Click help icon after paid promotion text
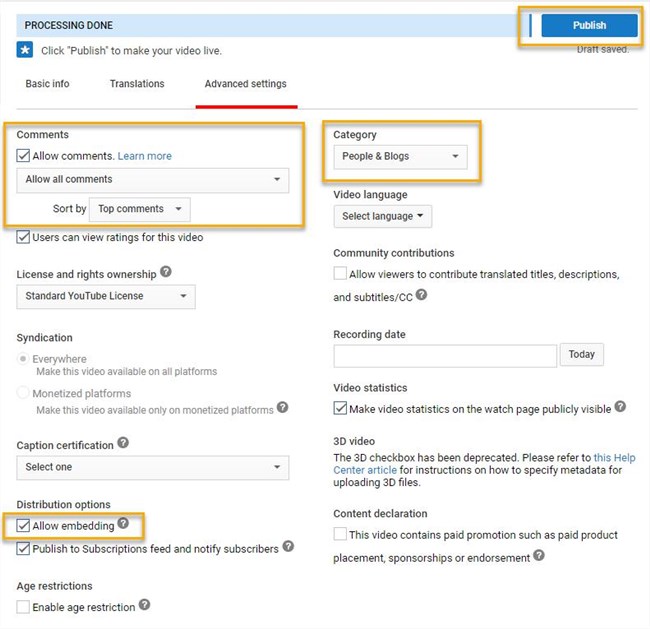 (539, 555)
